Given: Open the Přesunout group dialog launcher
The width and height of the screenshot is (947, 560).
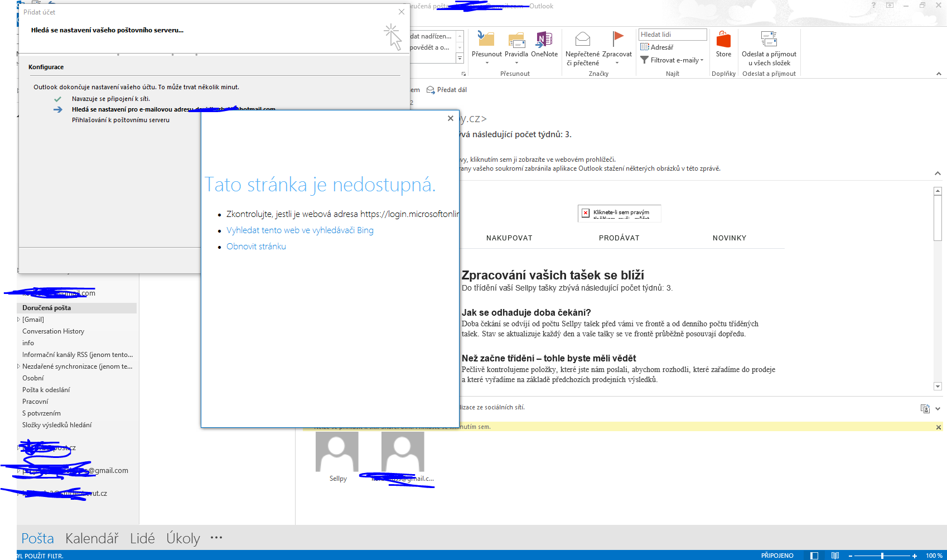Looking at the screenshot, I should coord(463,74).
